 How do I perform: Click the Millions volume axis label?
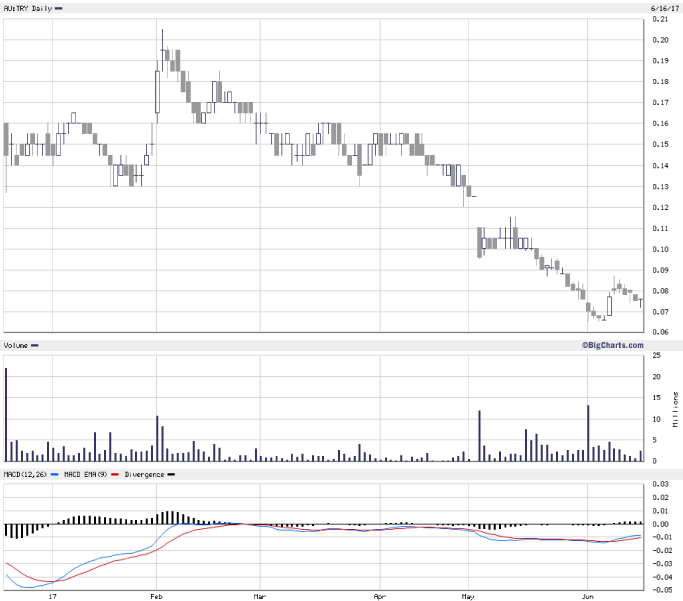[x=677, y=410]
